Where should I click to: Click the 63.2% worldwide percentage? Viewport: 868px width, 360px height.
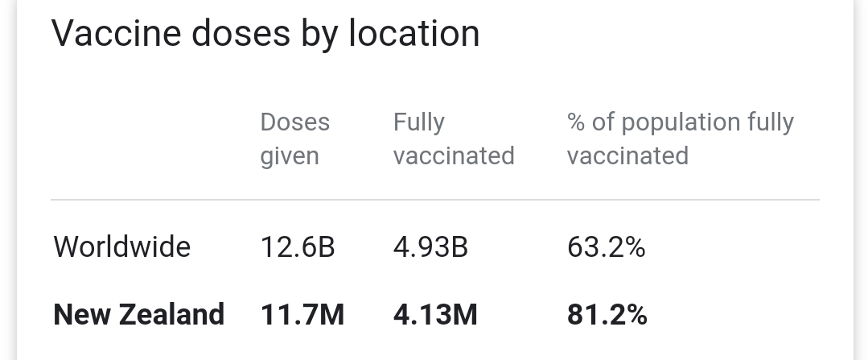607,247
